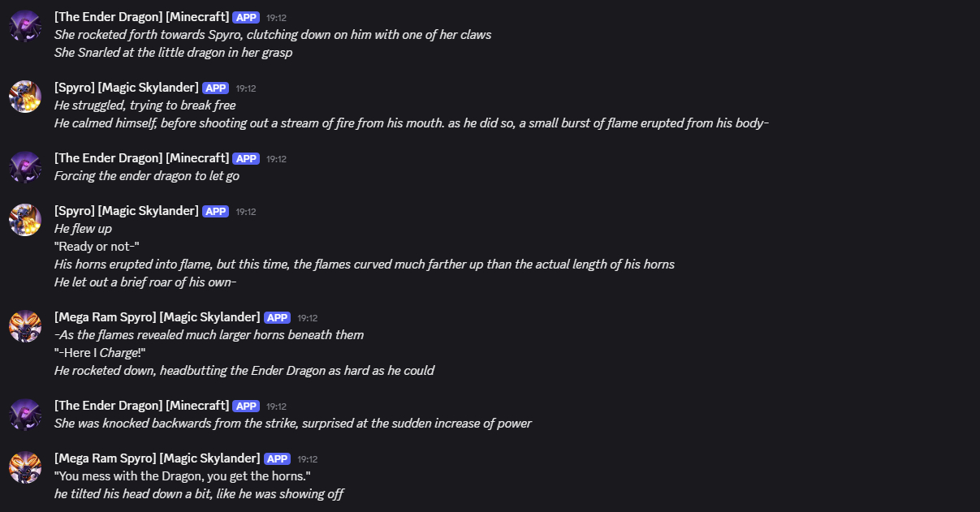This screenshot has height=512, width=980.
Task: Click the timestamp on Spyro's "He struggled" message
Action: pyautogui.click(x=246, y=88)
